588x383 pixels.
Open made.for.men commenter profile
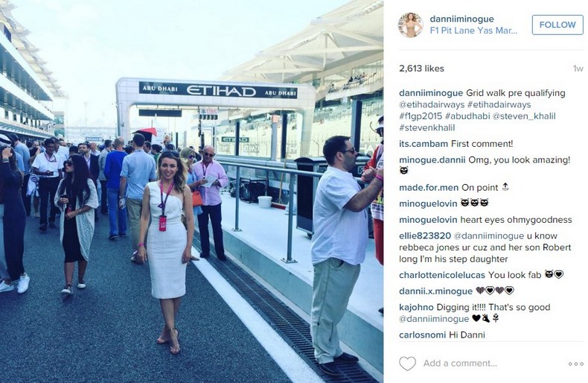pyautogui.click(x=429, y=188)
